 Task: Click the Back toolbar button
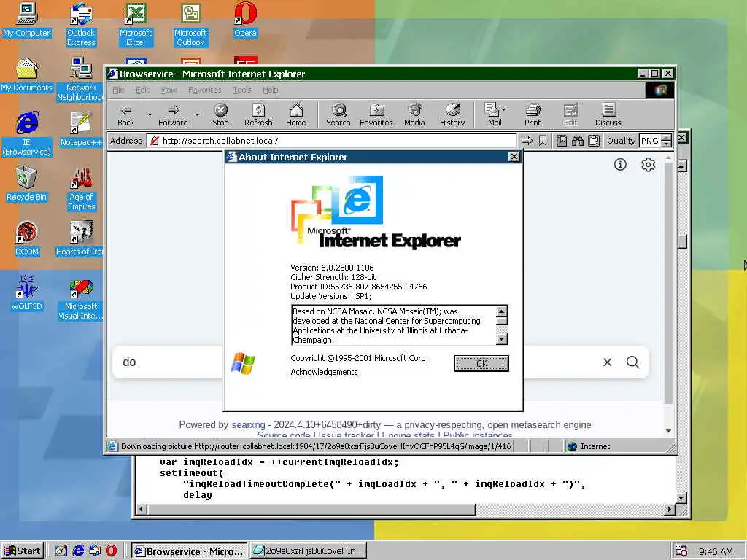coord(125,115)
